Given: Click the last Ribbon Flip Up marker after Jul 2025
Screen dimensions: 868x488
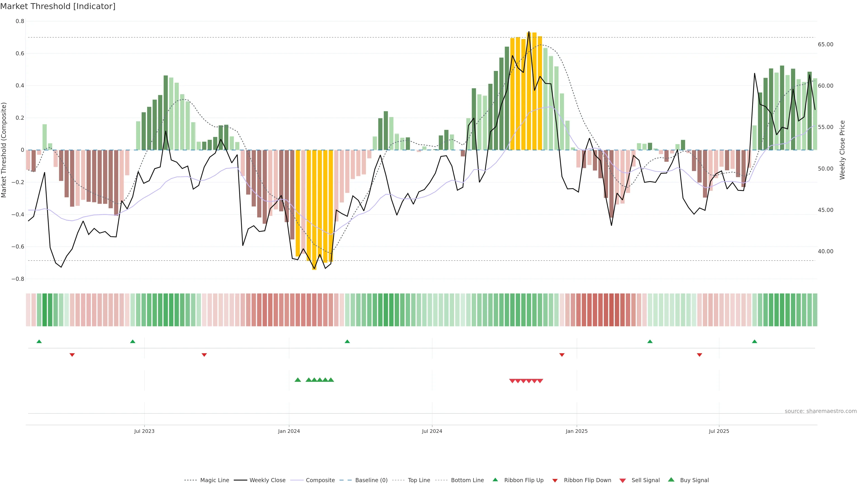Looking at the screenshot, I should pyautogui.click(x=755, y=342).
